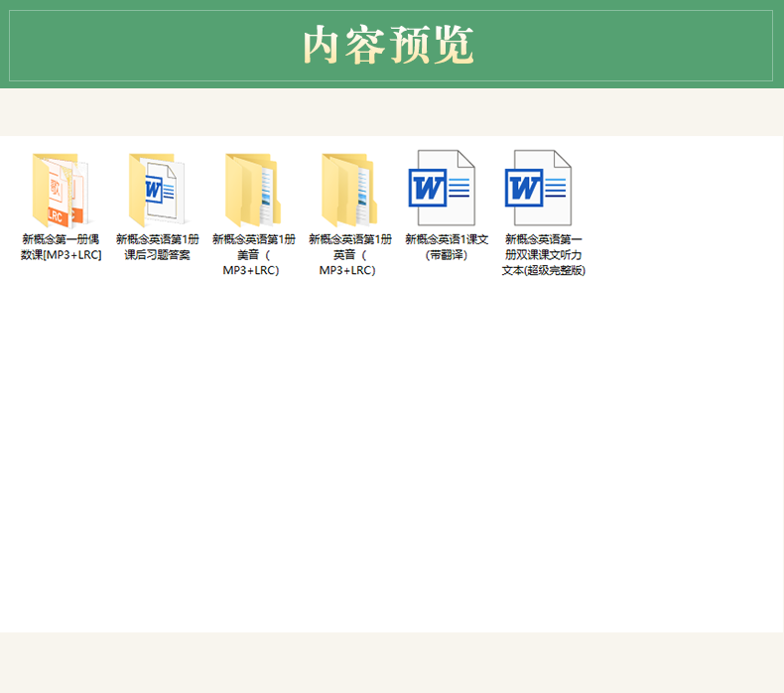Click the 内容预览 header title
Viewport: 784px width, 693px height.
388,46
